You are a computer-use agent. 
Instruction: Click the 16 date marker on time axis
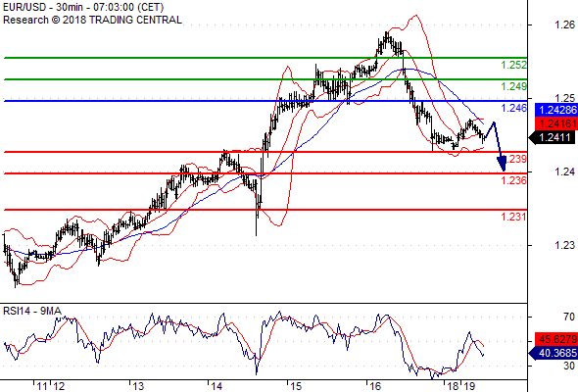point(374,386)
